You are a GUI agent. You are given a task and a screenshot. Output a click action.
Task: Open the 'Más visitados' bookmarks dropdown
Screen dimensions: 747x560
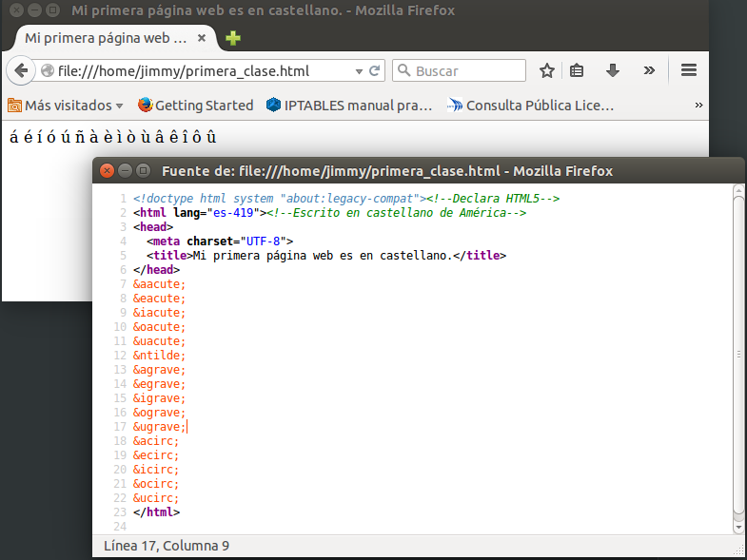[66, 106]
